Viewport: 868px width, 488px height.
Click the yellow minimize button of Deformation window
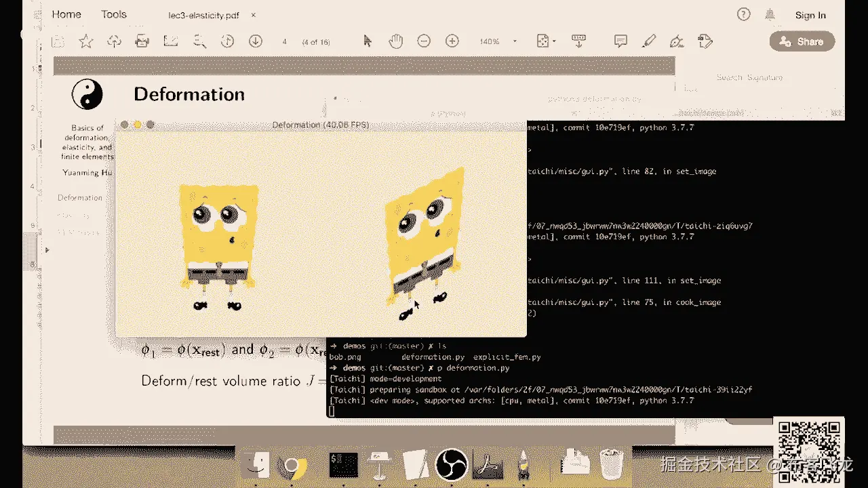click(138, 125)
